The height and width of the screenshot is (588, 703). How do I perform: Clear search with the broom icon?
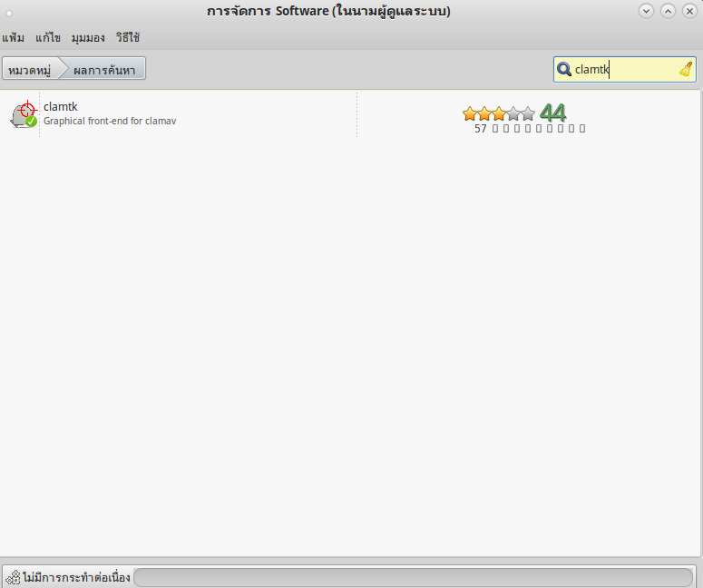tap(686, 69)
